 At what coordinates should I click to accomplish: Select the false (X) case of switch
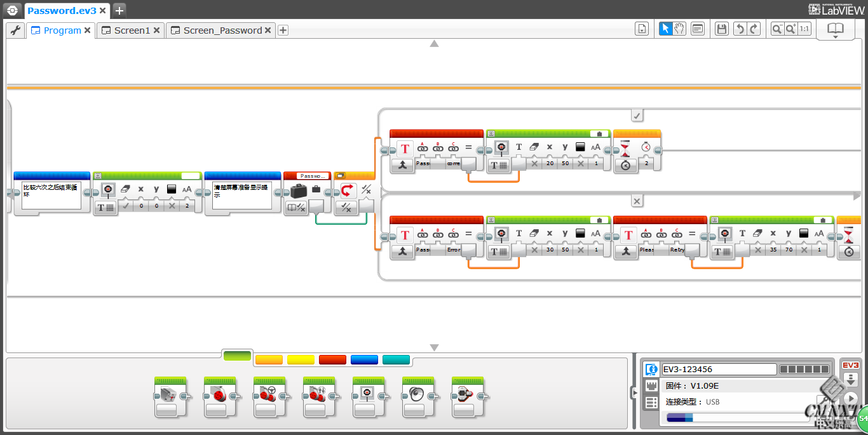[637, 201]
